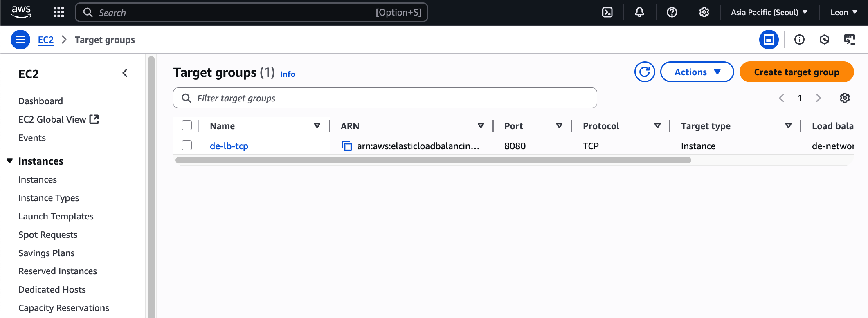Copy the ARN of de-lb-tcp
This screenshot has width=868, height=318.
346,146
